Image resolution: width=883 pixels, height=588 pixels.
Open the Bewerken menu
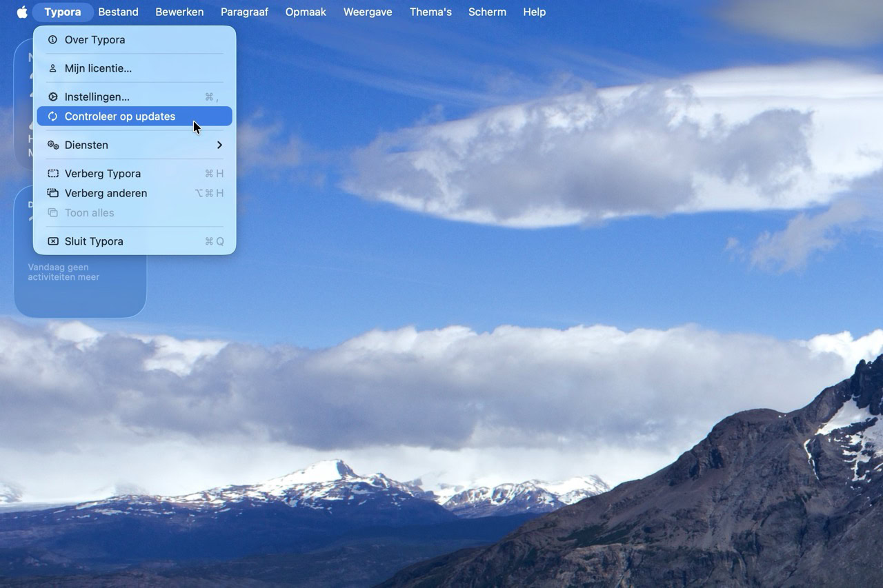click(179, 12)
